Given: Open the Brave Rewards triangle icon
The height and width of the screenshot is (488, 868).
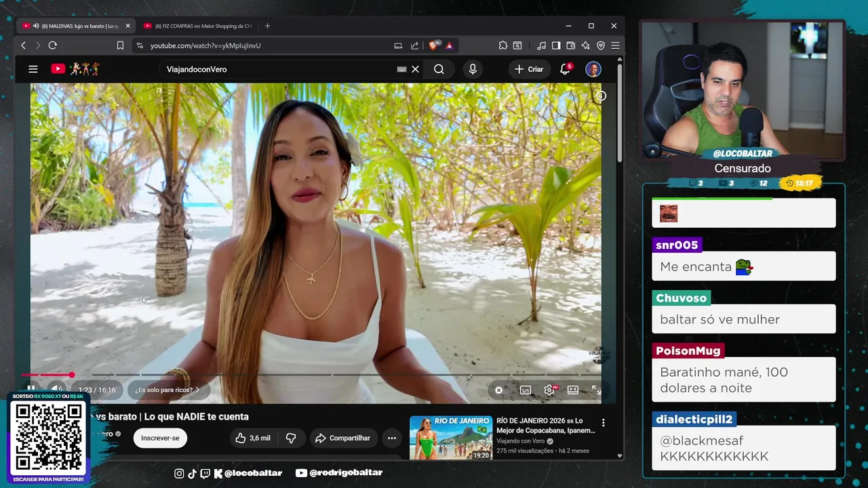Looking at the screenshot, I should (449, 45).
